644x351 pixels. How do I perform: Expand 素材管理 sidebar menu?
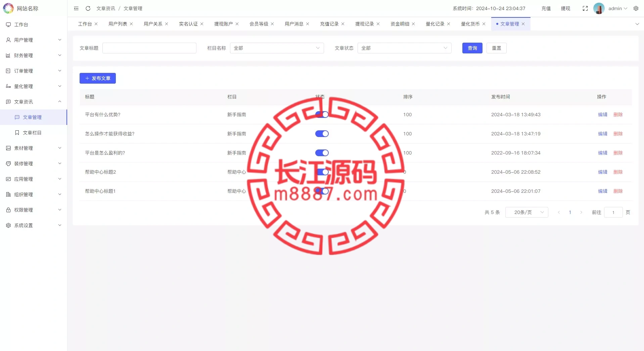pyautogui.click(x=34, y=148)
